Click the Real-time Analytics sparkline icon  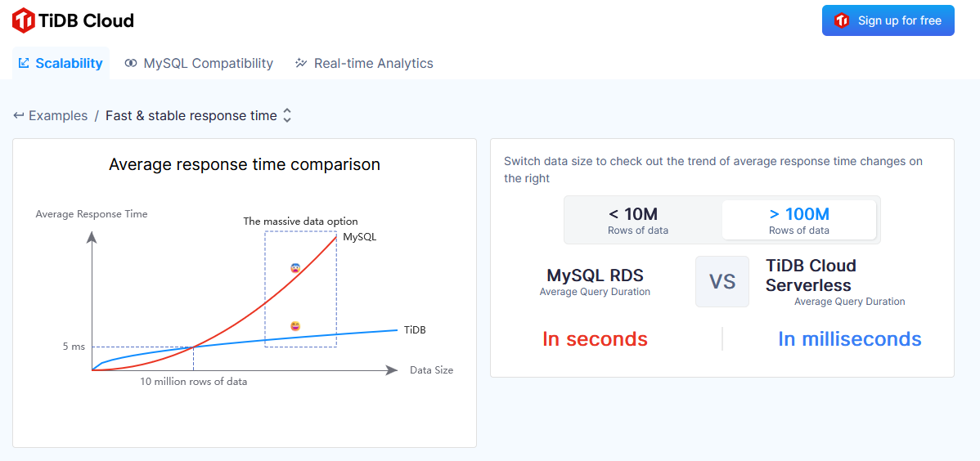click(301, 63)
